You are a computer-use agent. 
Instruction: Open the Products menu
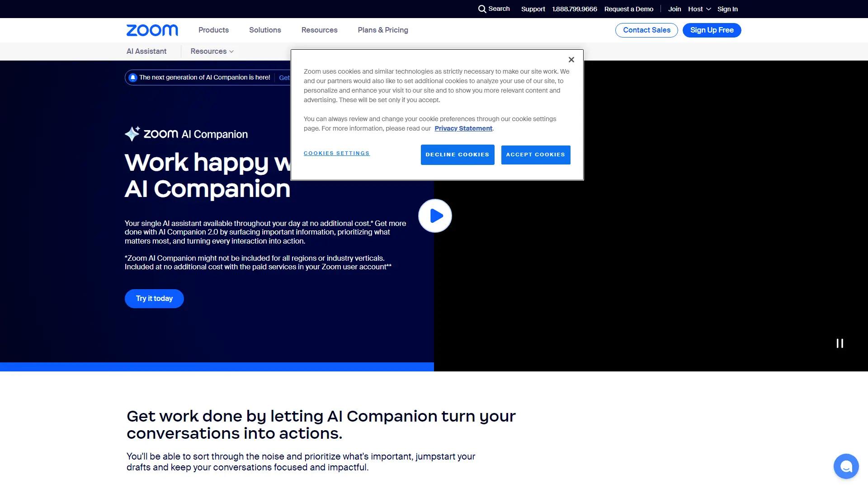[x=213, y=30]
